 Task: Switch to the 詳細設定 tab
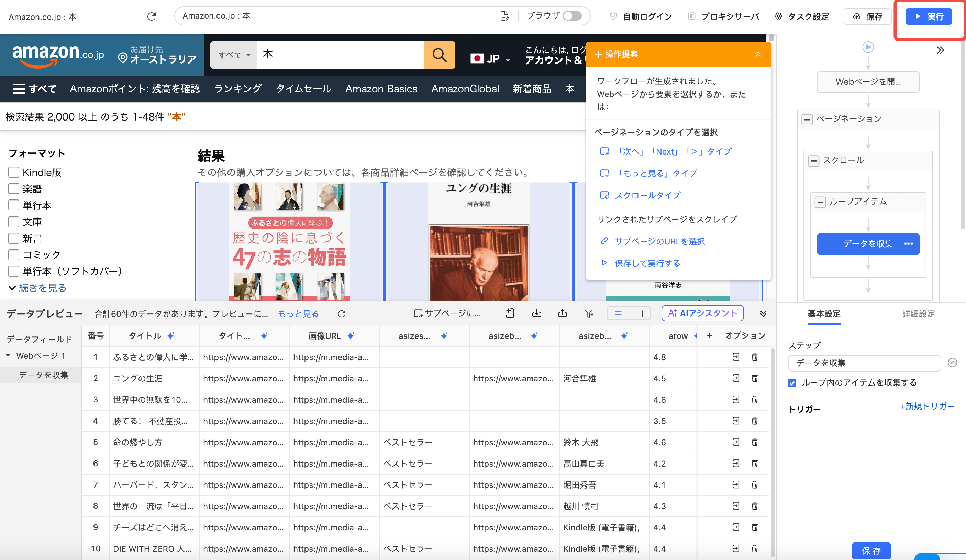(x=918, y=314)
